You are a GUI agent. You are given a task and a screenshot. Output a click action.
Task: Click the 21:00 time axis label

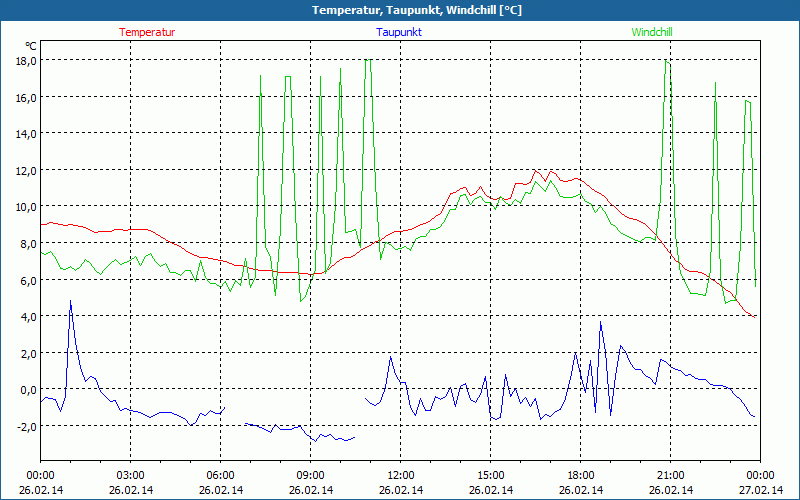click(x=670, y=476)
